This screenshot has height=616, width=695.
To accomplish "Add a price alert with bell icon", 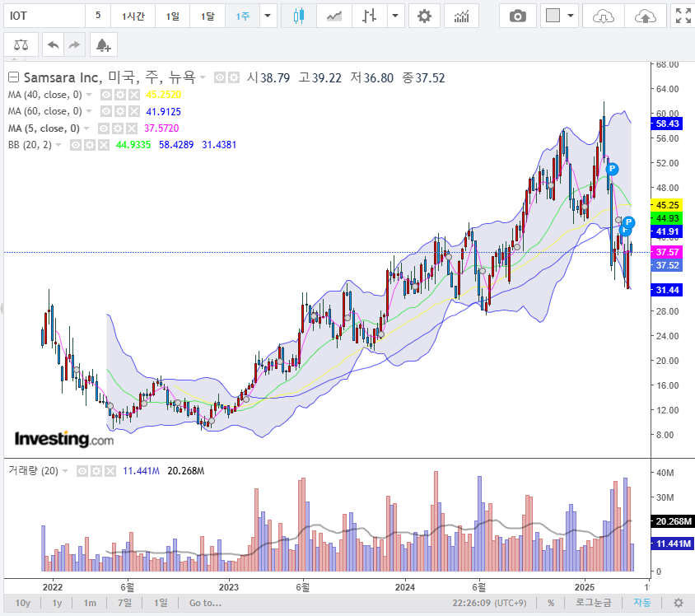I will pos(103,44).
